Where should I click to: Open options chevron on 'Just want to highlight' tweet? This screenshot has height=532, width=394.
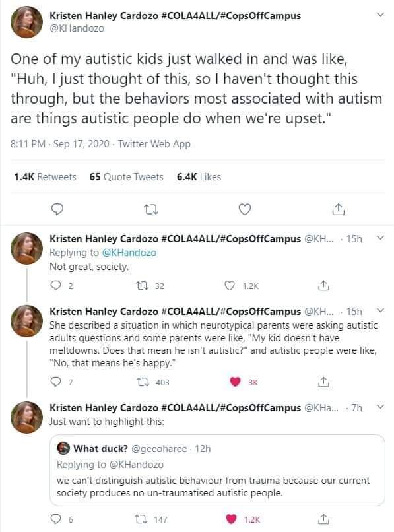tap(381, 406)
